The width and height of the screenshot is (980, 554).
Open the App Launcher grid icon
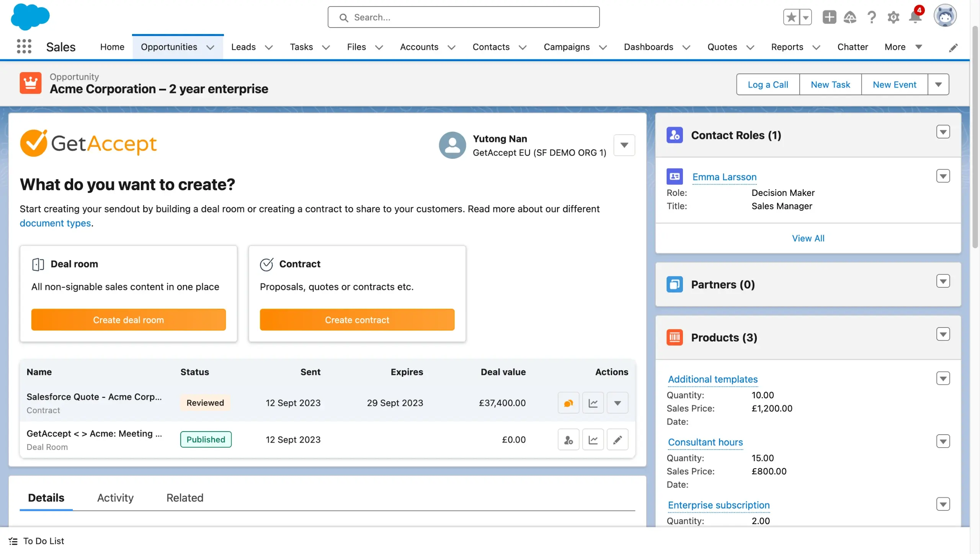point(24,47)
